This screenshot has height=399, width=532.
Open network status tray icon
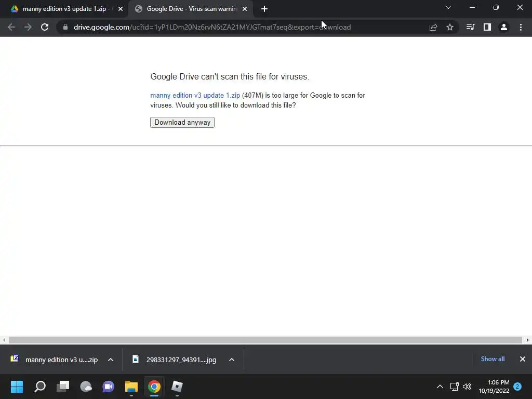tap(454, 387)
